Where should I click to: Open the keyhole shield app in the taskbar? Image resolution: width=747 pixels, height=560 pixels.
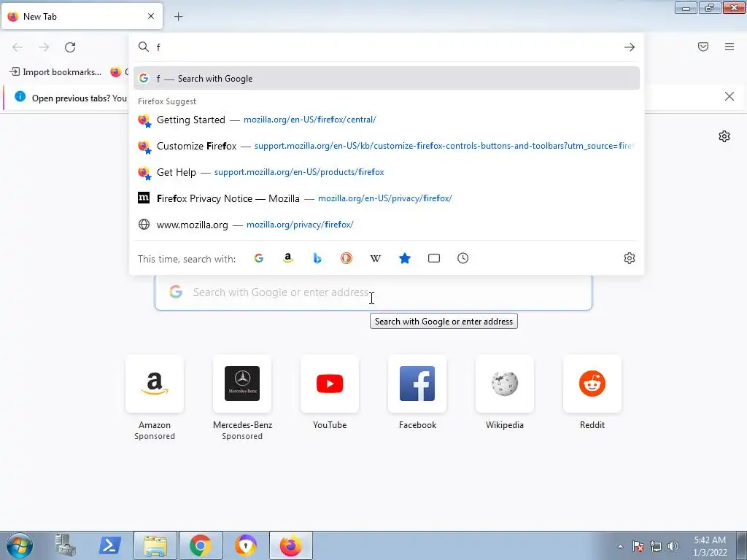point(246,545)
